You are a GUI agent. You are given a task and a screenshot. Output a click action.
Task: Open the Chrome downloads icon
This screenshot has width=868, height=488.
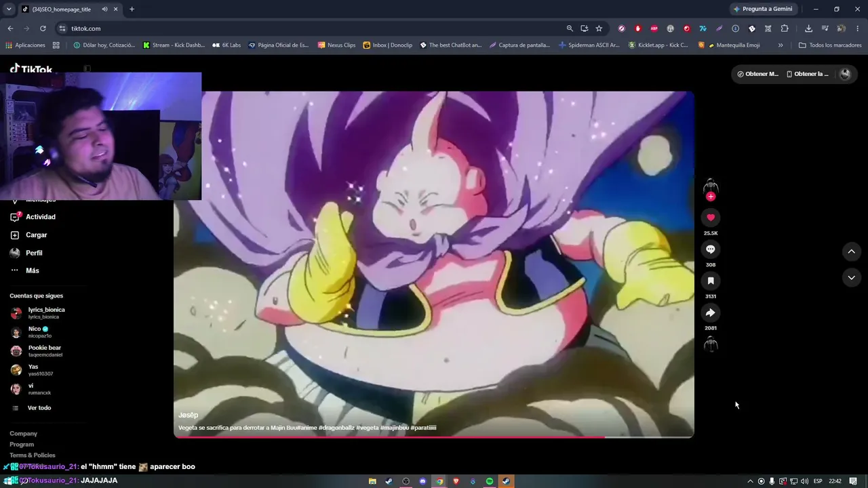tap(808, 28)
